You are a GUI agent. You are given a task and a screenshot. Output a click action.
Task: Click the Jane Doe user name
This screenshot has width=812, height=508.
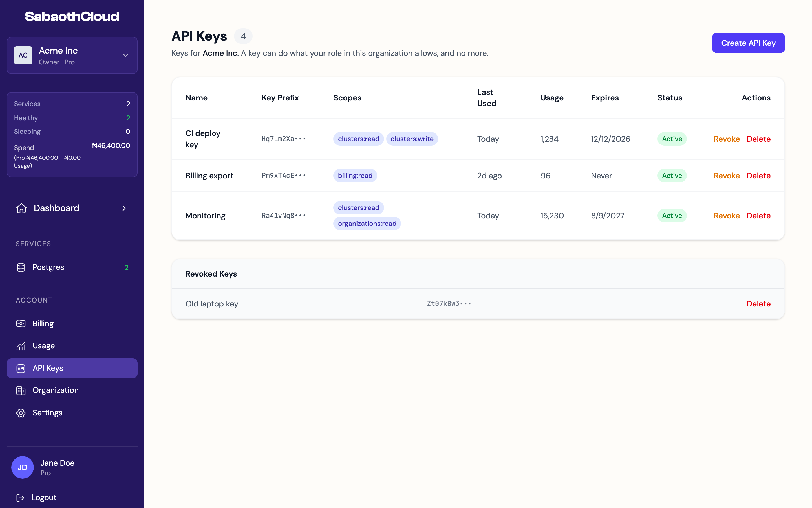pyautogui.click(x=58, y=463)
